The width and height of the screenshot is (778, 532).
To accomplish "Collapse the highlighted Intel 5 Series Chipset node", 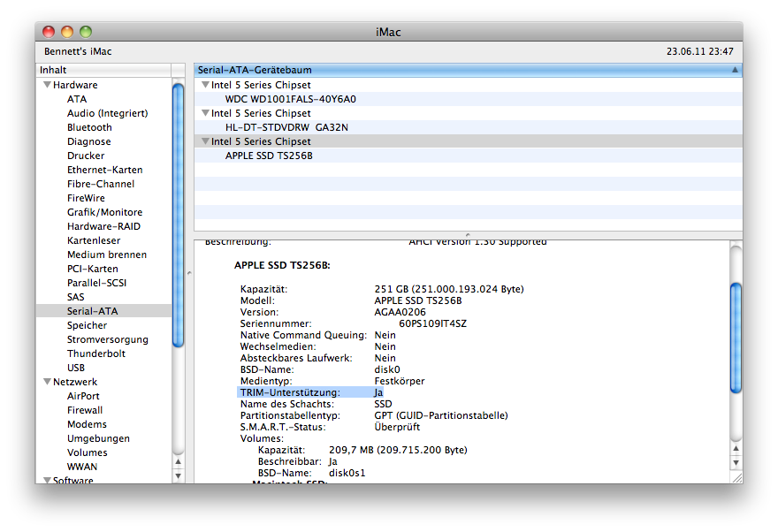I will coord(205,141).
